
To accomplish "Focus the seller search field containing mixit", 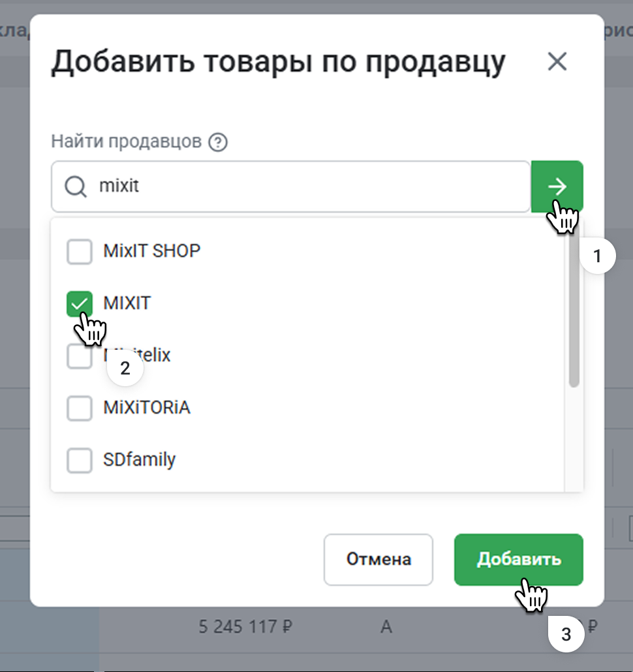I will (x=307, y=187).
